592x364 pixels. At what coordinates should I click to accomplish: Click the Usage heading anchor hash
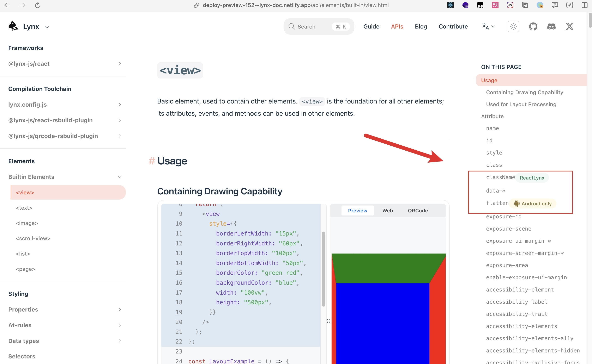[x=152, y=161]
